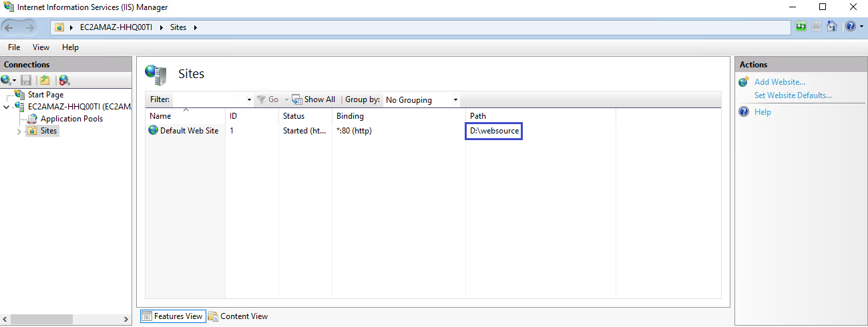Collapse the EC2AMAZ-HHQ00TI server node

click(7, 107)
